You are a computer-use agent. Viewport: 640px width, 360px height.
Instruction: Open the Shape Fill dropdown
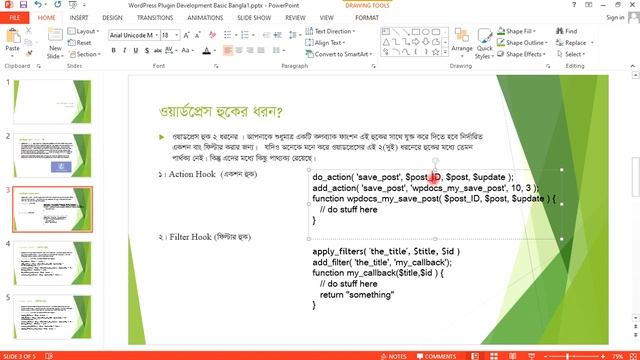(517, 31)
